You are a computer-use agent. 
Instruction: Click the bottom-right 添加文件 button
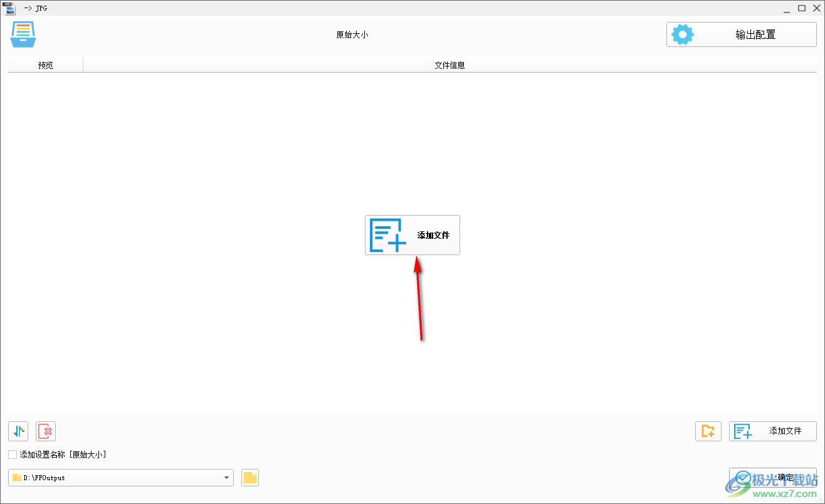[x=773, y=431]
